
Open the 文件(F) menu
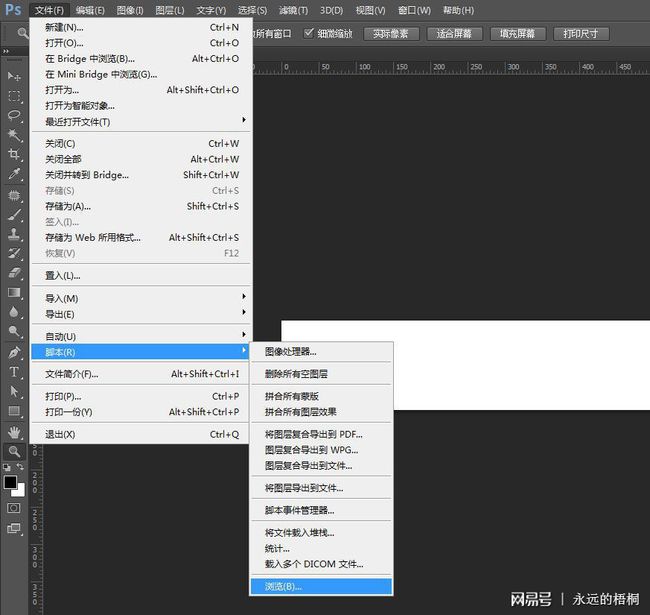[x=49, y=10]
